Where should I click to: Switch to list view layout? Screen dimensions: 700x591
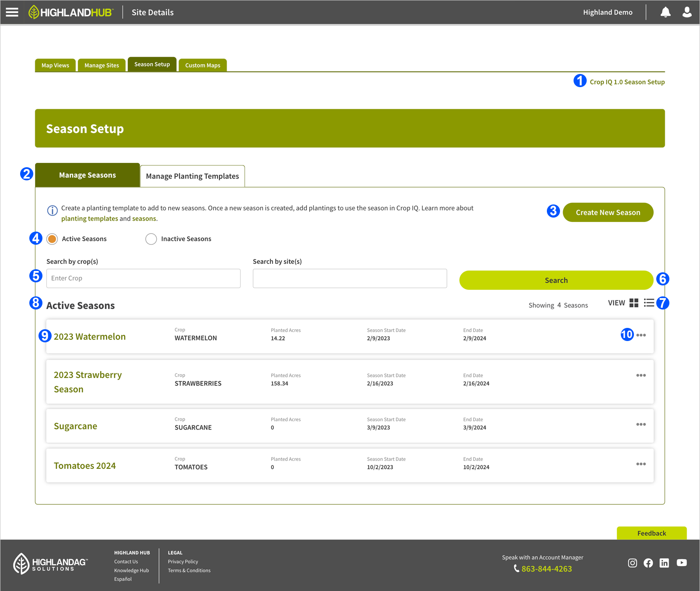click(x=649, y=303)
